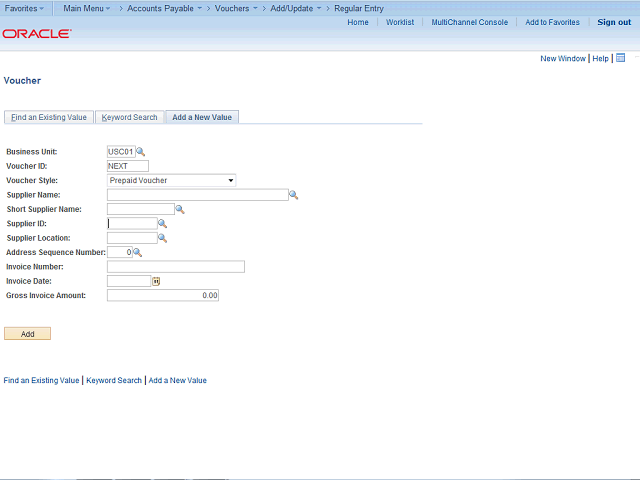640x480 pixels.
Task: Open New Window link
Action: coord(563,58)
